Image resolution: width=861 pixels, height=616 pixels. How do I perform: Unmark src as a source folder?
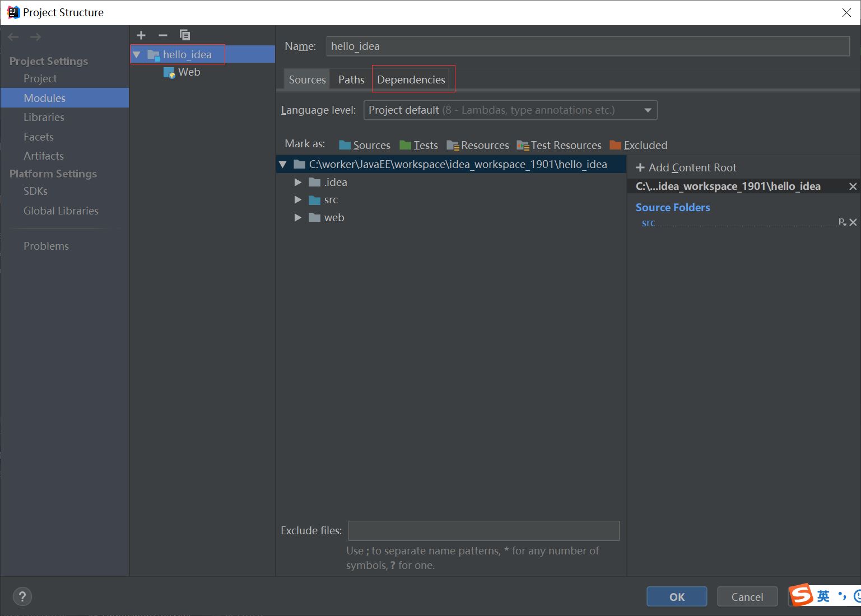(x=853, y=222)
